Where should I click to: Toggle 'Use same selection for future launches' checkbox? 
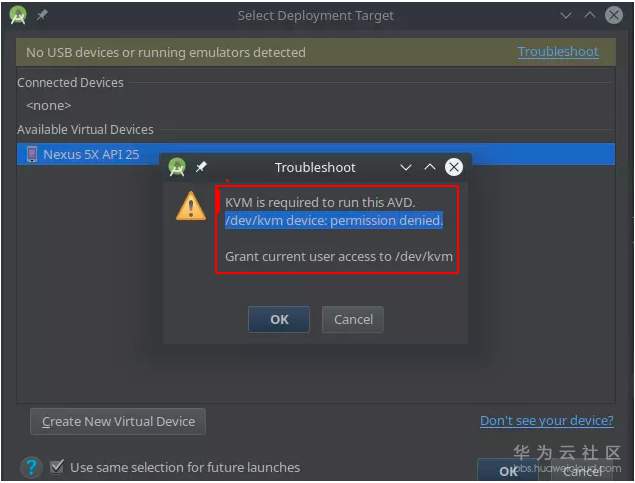point(57,467)
